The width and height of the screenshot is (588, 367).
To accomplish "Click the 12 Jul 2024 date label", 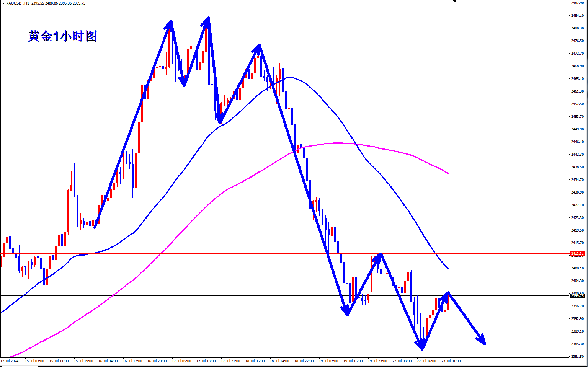I will 10,361.
